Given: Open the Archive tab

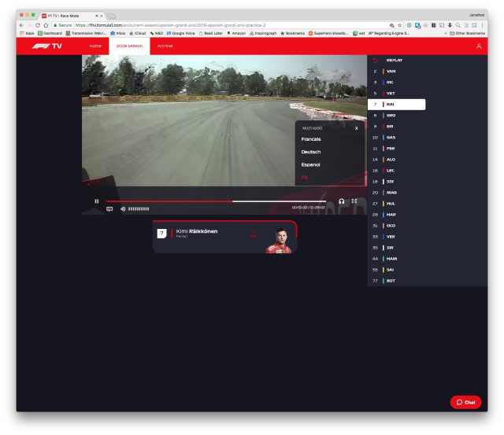Looking at the screenshot, I should click(x=165, y=46).
